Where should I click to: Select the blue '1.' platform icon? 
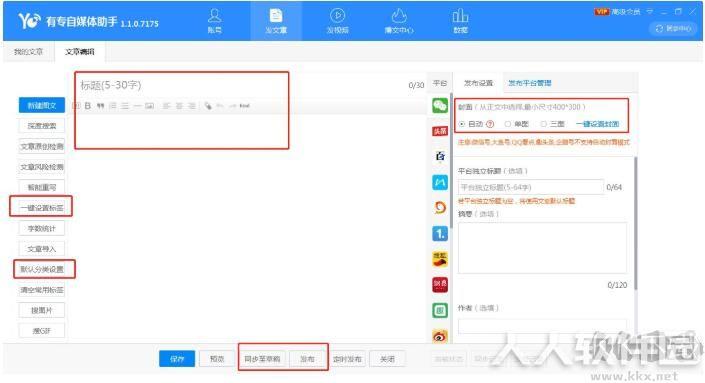point(440,233)
